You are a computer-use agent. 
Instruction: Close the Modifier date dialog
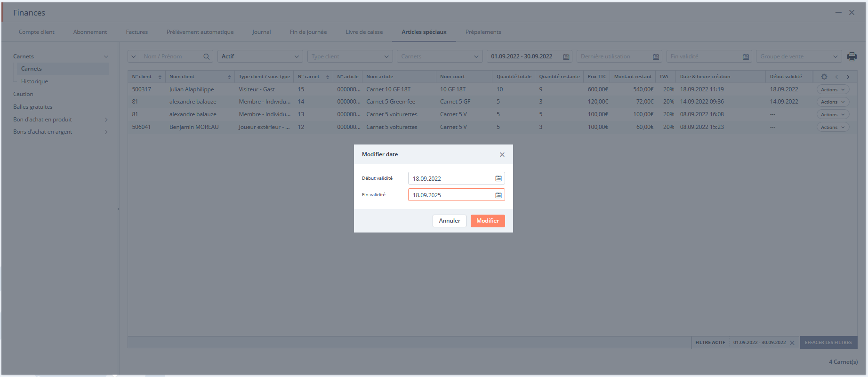tap(502, 154)
